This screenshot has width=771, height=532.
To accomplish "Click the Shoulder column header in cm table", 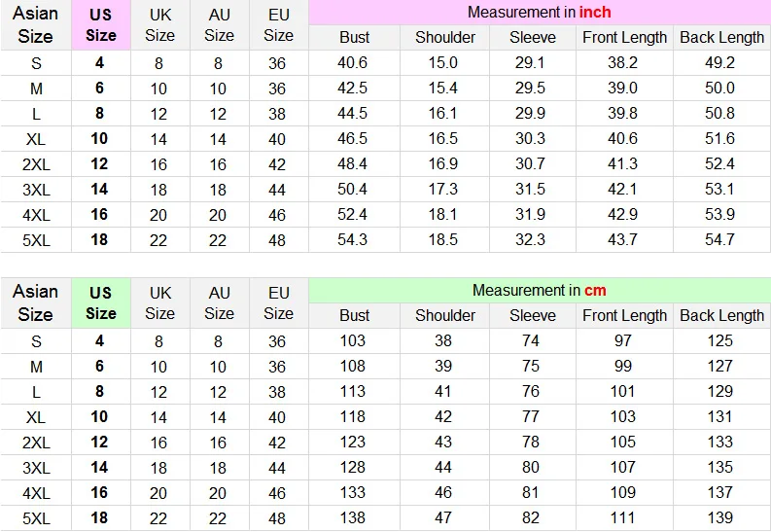I will click(445, 315).
